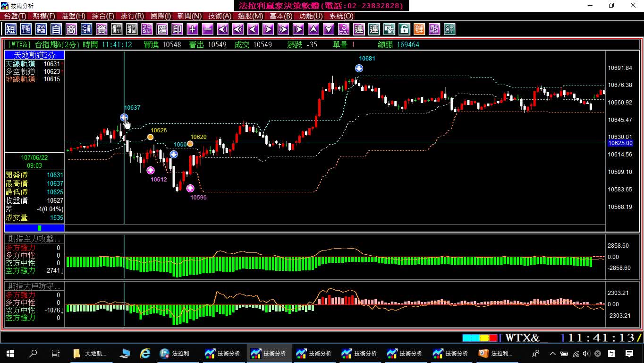This screenshot has height=363, width=644.
Task: Click the 10681 blue down-arrow signal marker
Action: [359, 69]
